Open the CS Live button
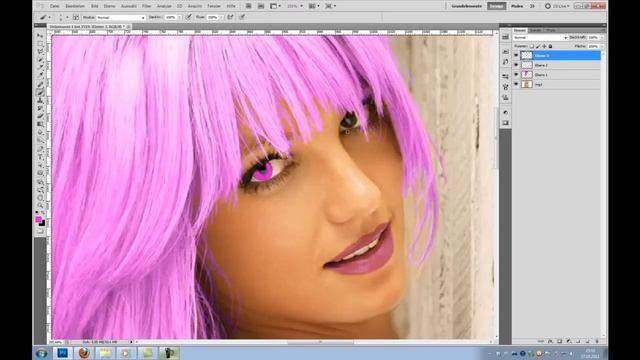 coord(558,6)
